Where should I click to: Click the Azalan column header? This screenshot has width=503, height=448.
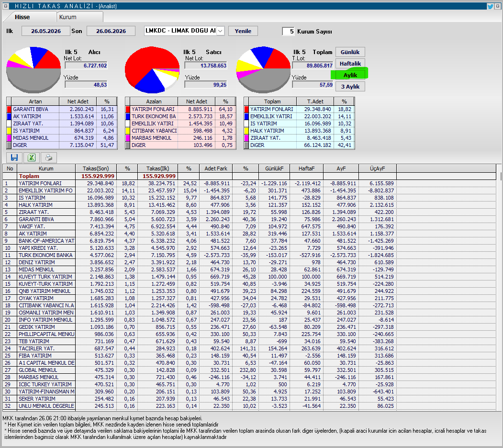(154, 101)
